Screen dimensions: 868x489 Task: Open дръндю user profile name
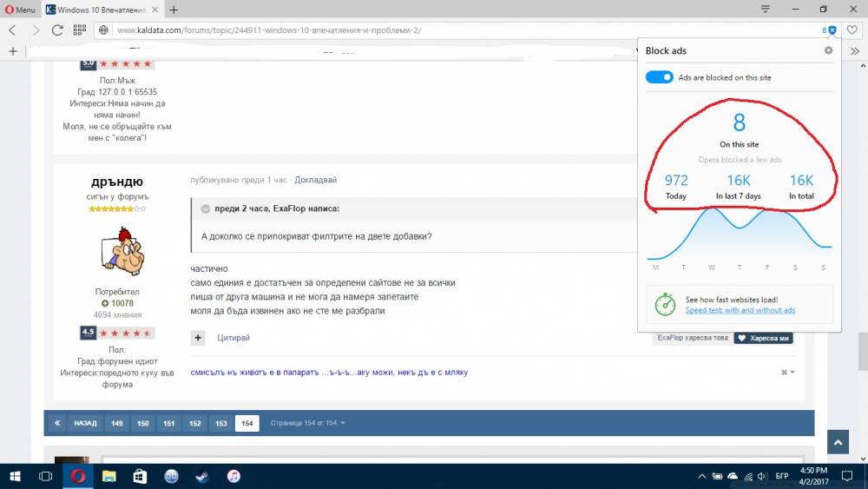(117, 182)
